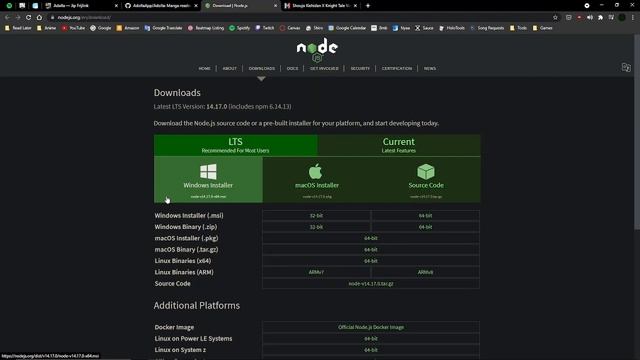Open the extensions puzzle icon
The image size is (640, 360).
point(600,18)
